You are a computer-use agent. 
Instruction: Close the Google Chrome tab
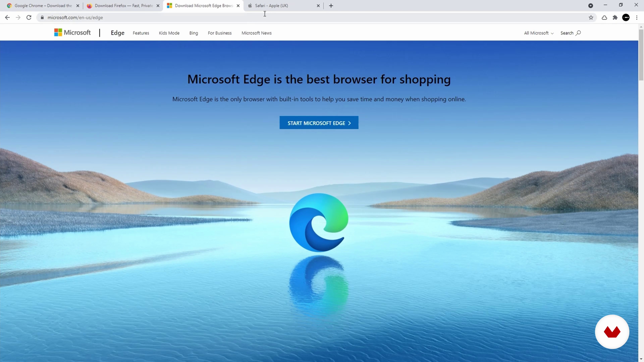pyautogui.click(x=78, y=6)
